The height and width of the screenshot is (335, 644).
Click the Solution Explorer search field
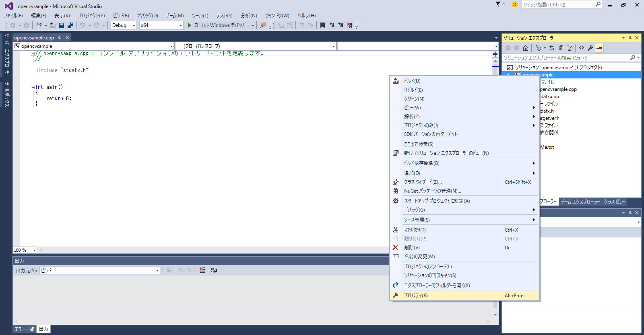(x=566, y=58)
